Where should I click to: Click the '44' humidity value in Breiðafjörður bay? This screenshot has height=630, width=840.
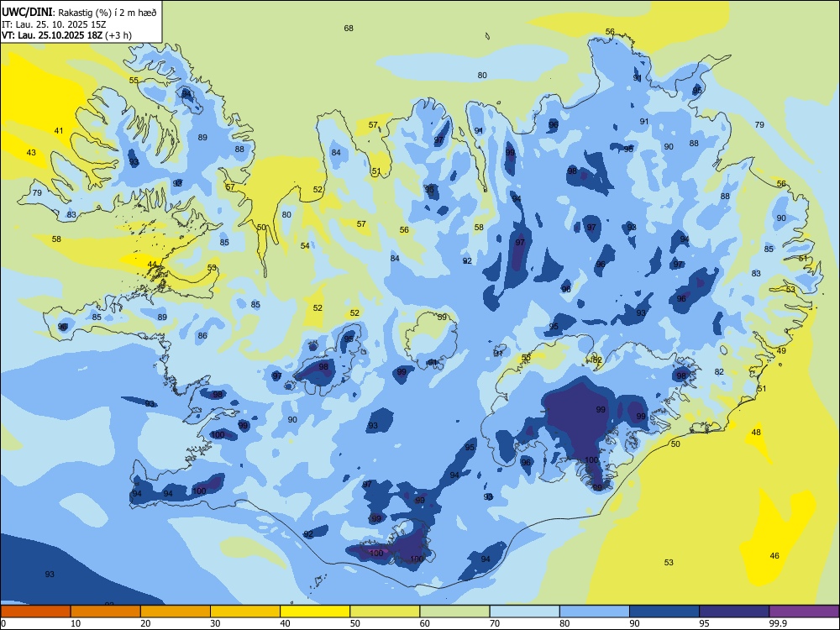click(x=152, y=265)
